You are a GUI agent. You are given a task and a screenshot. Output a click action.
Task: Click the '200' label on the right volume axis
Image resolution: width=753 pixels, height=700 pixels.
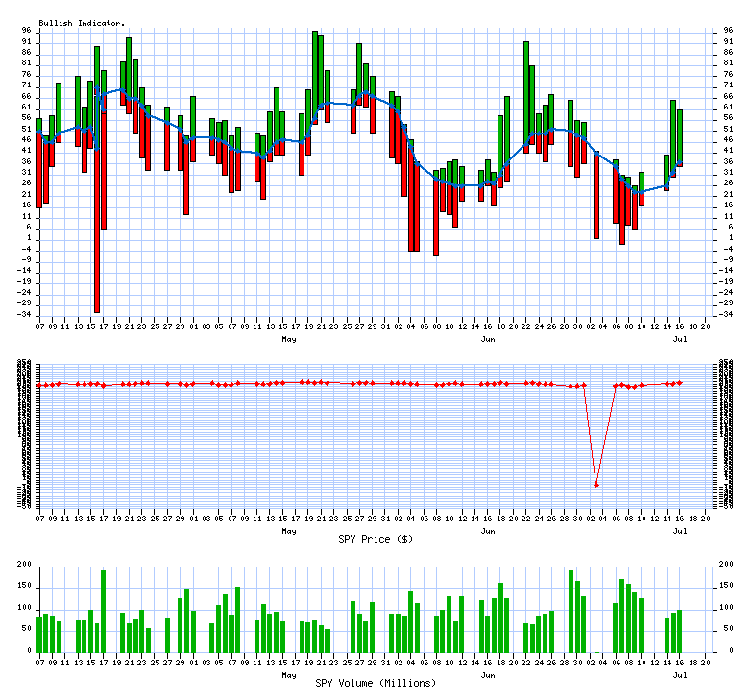728,566
